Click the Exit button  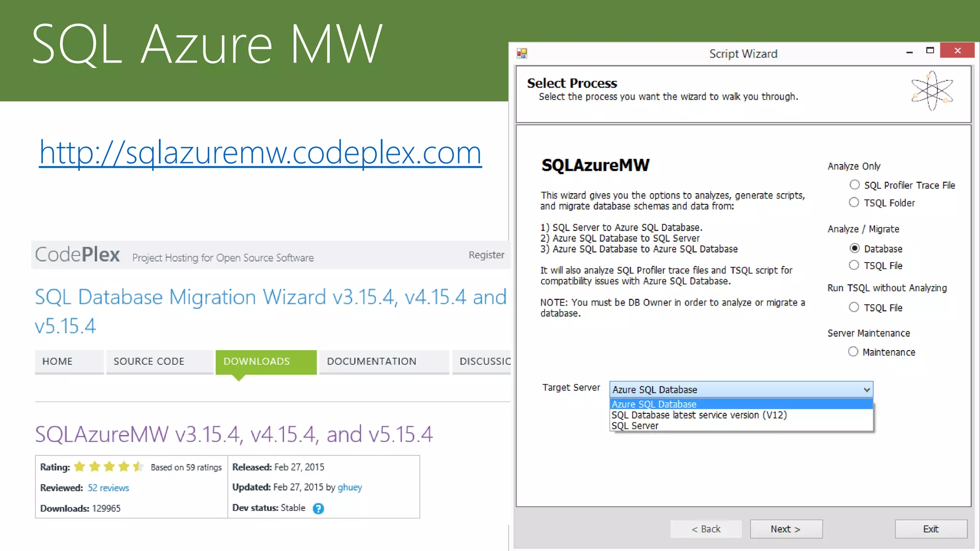[931, 529]
